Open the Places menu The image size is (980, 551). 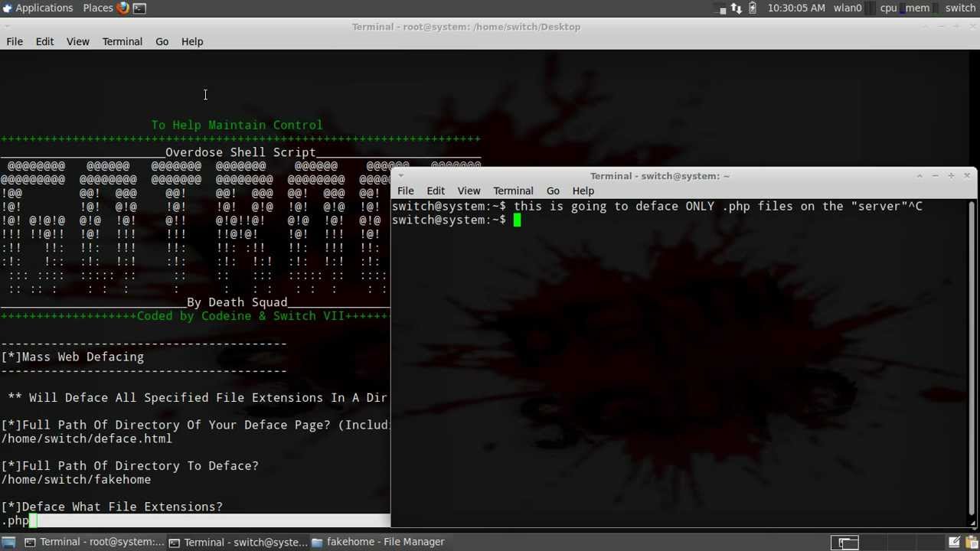(98, 8)
